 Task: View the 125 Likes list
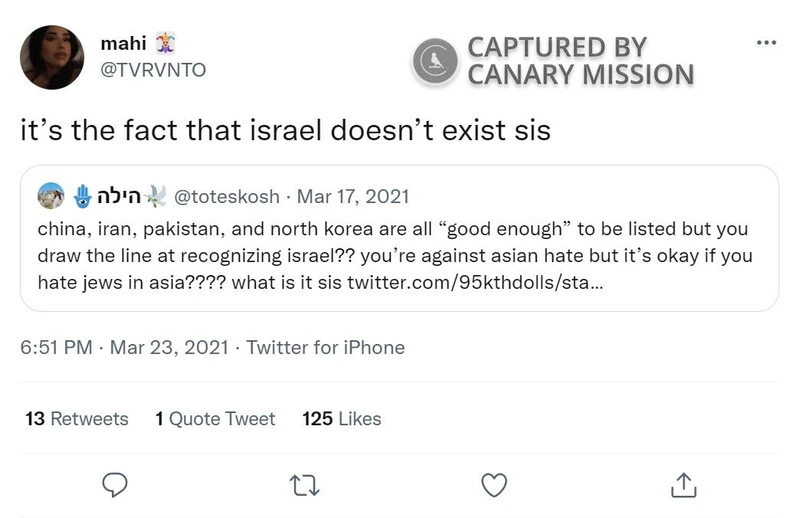[x=341, y=419]
